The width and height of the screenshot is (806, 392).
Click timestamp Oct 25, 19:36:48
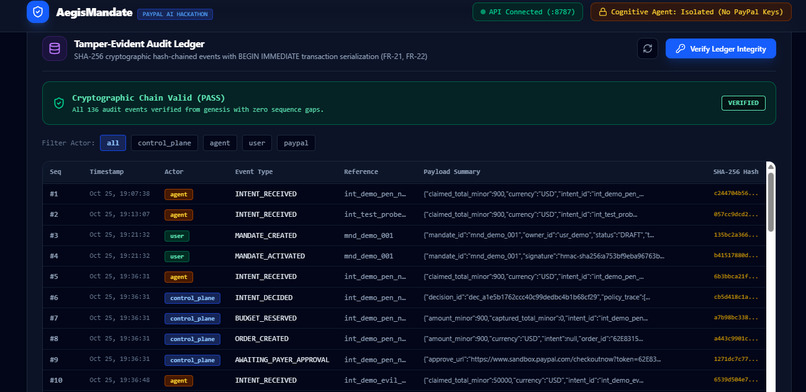tap(119, 380)
